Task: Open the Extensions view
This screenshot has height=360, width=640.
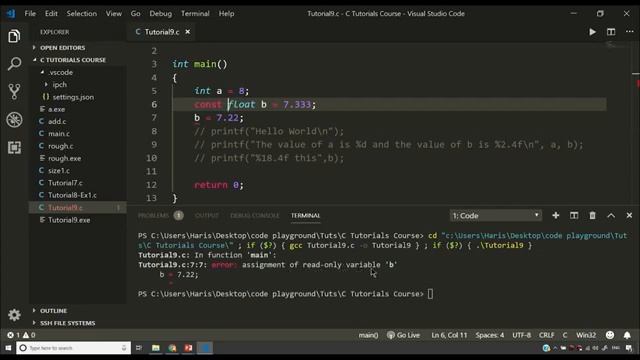Action: point(14,147)
